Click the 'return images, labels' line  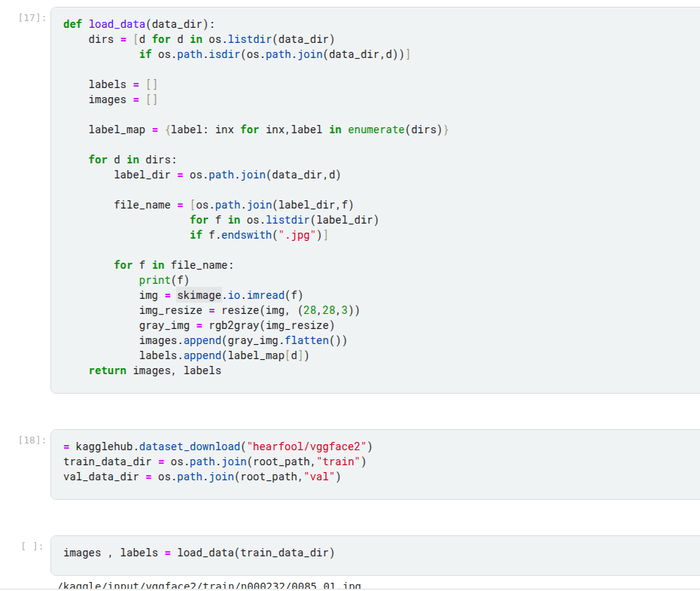[x=155, y=371]
